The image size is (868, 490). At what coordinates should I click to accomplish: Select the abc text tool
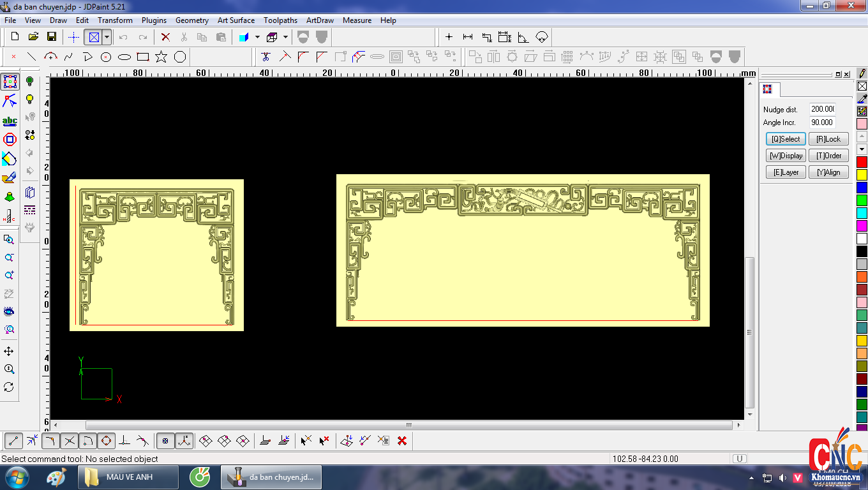pos(10,121)
